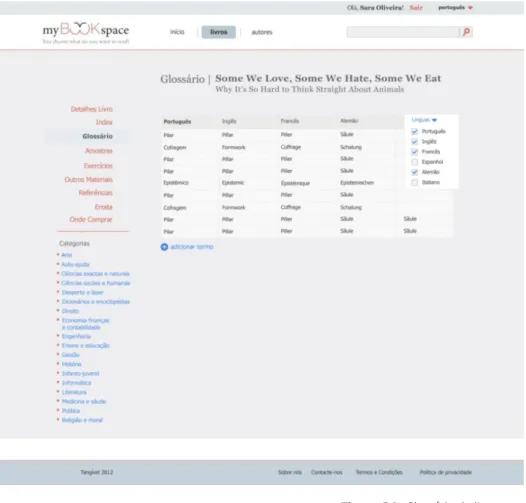
Task: Open Política de privacidade in the footer
Action: [445, 472]
